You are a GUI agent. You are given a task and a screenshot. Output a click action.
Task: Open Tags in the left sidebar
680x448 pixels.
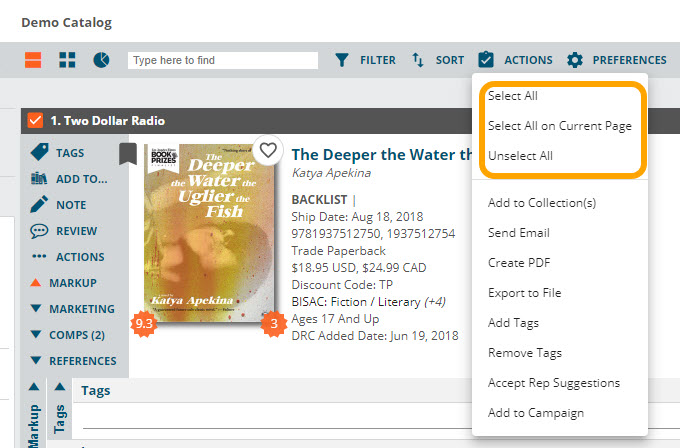[70, 153]
